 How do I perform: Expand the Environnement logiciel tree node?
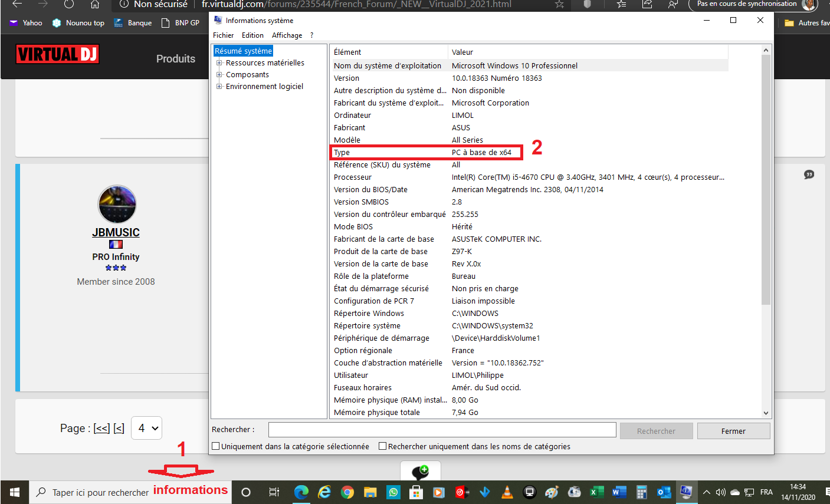219,87
